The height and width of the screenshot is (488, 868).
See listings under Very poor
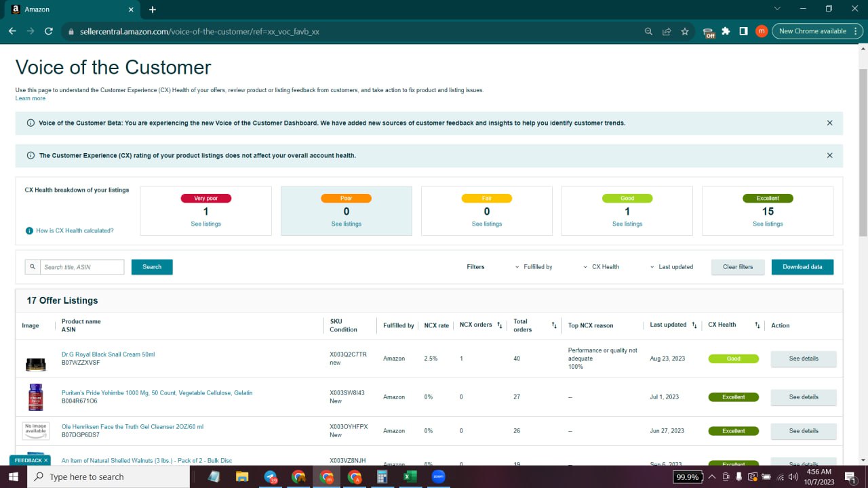pyautogui.click(x=206, y=224)
